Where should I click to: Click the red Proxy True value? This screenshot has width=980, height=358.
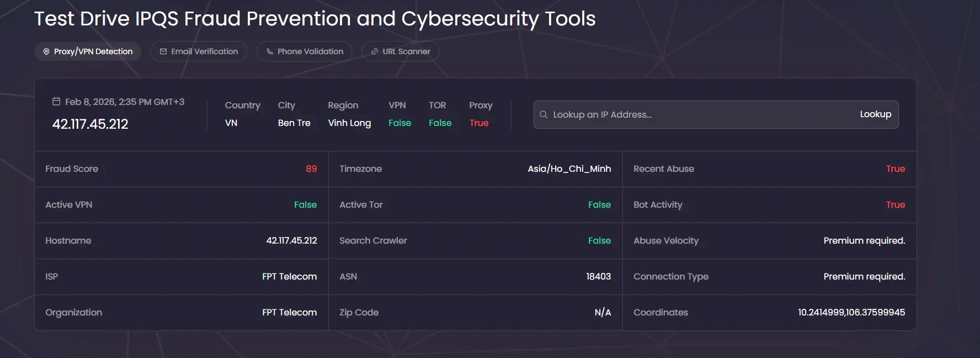(x=479, y=123)
